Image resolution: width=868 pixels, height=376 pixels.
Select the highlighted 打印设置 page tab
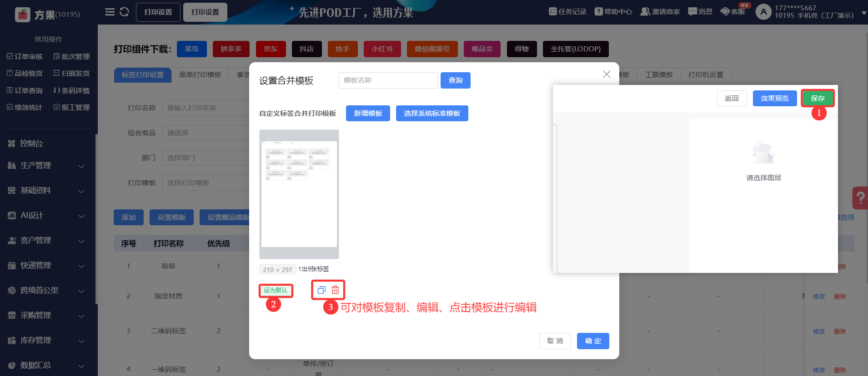(x=205, y=12)
